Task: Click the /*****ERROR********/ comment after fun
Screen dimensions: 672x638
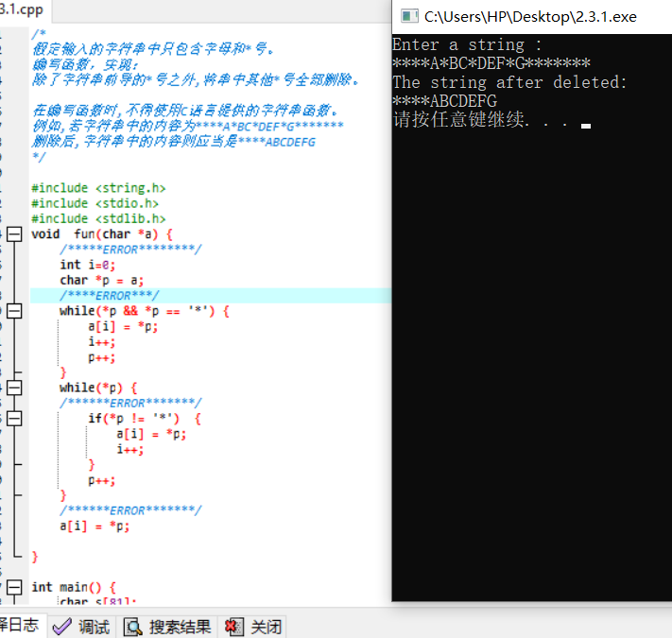Action: click(x=130, y=250)
